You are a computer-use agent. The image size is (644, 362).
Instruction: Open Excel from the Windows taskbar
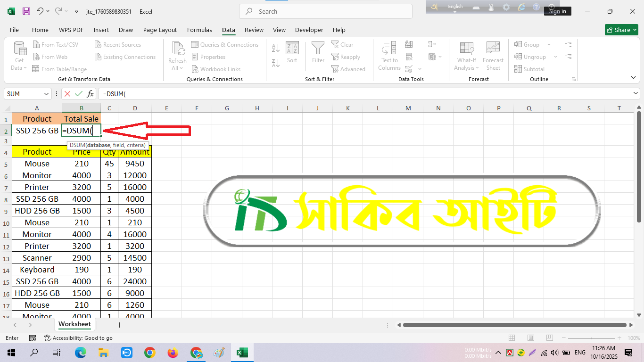point(242,353)
